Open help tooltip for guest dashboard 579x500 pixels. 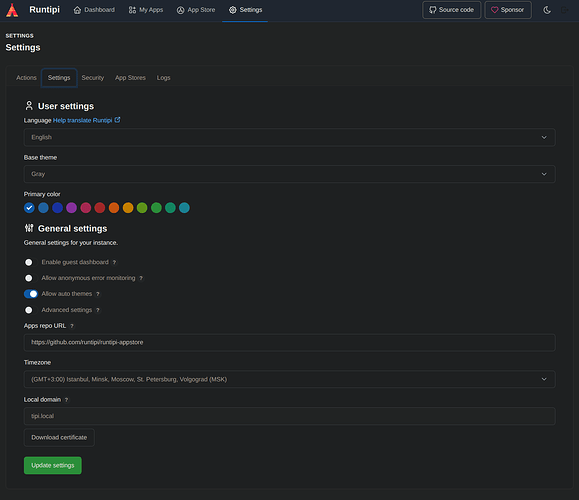[114, 262]
